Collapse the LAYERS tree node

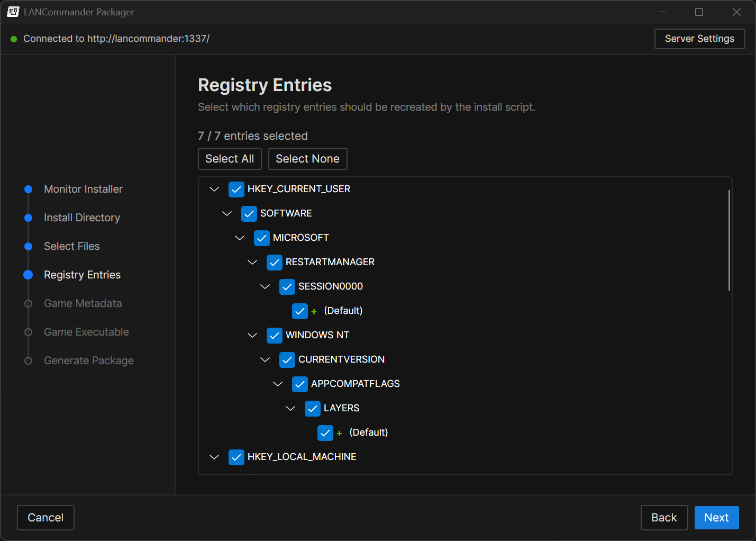pos(290,409)
